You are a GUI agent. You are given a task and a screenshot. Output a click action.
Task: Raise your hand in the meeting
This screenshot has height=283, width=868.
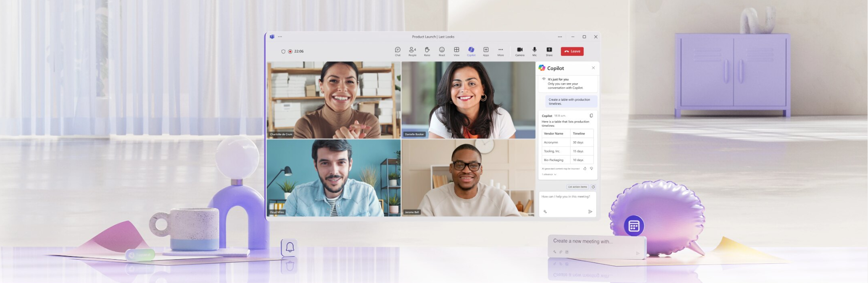427,51
